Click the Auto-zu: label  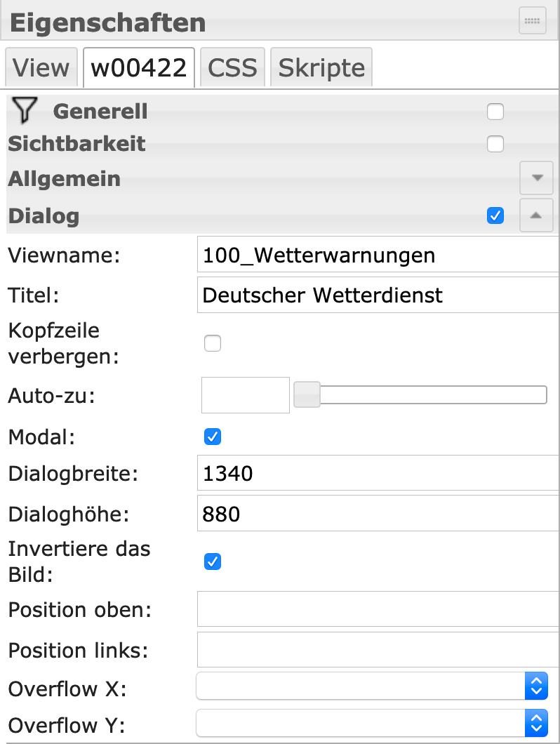coord(52,395)
